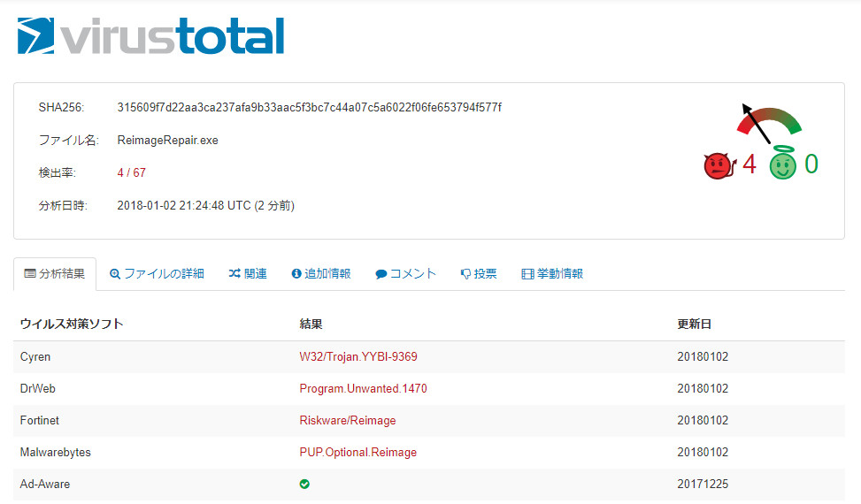Click the W32/Trojan.YYBI-9369 result
861x504 pixels.
coord(358,357)
